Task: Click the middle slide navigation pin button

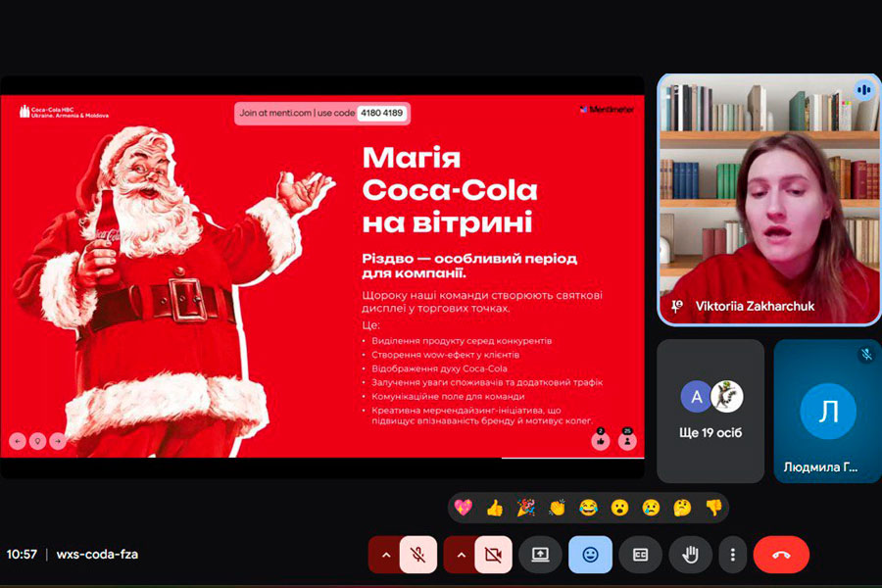Action: pos(37,441)
